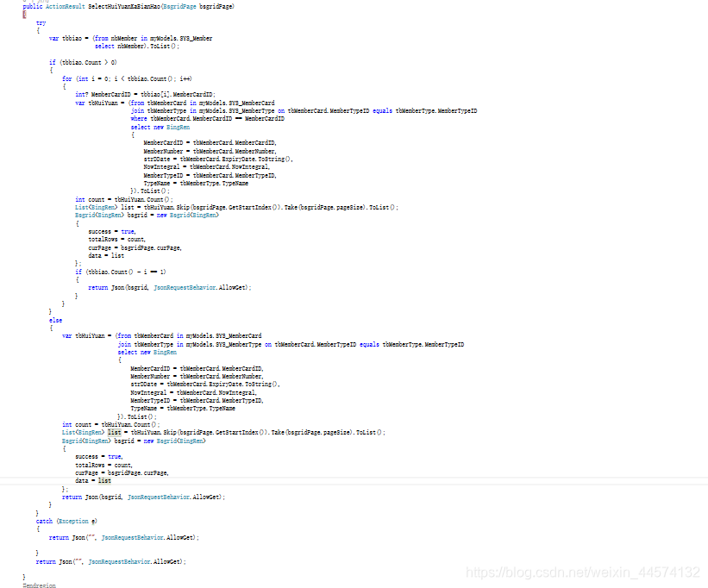This screenshot has width=708, height=588.
Task: Place cursor on the 'try' keyword
Action: 41,22
